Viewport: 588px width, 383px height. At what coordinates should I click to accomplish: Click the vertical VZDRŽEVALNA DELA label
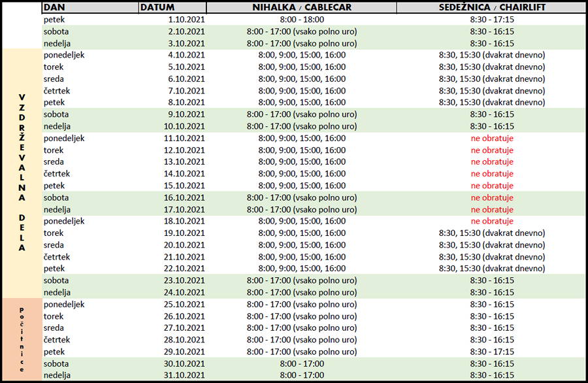22,172
